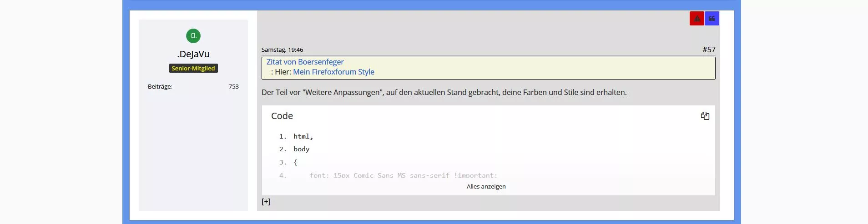Viewport: 868px width, 224px height.
Task: Select code line 2 body
Action: (x=301, y=149)
